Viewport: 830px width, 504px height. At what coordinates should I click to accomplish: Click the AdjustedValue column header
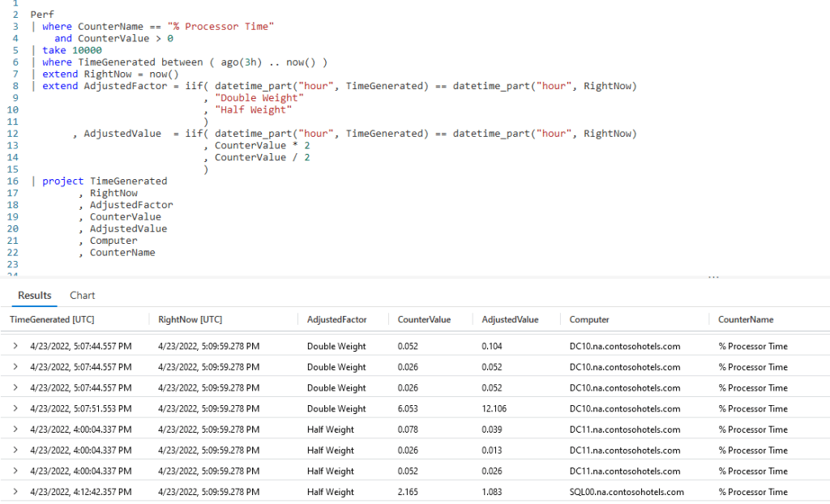pyautogui.click(x=510, y=320)
